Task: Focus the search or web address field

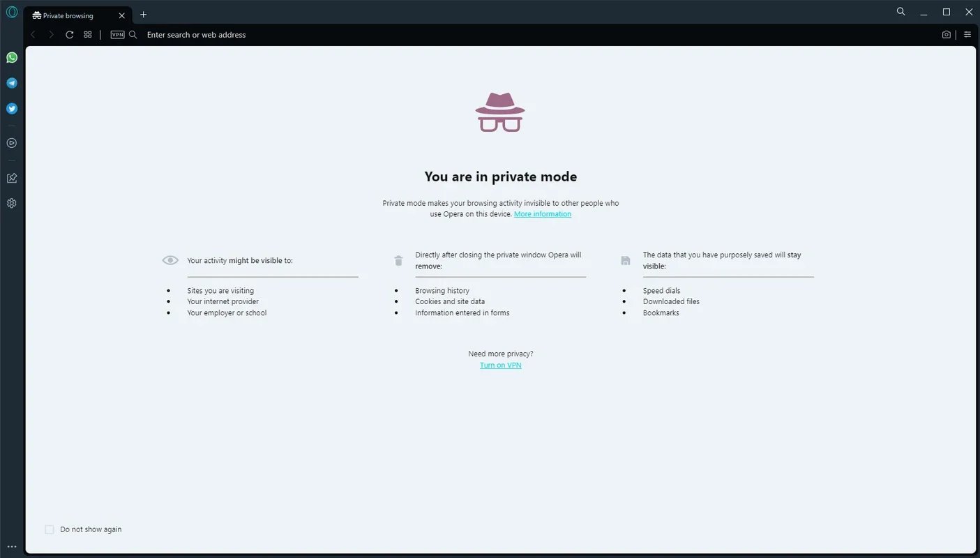Action: pos(537,34)
